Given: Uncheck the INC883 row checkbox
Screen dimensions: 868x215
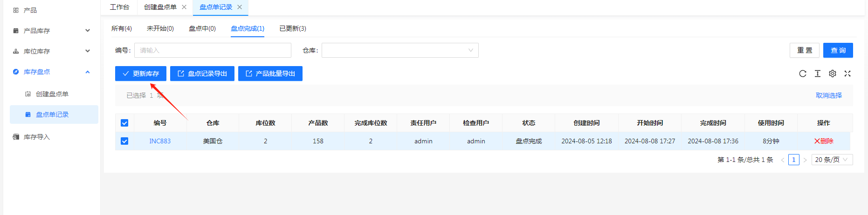Looking at the screenshot, I should tap(124, 141).
